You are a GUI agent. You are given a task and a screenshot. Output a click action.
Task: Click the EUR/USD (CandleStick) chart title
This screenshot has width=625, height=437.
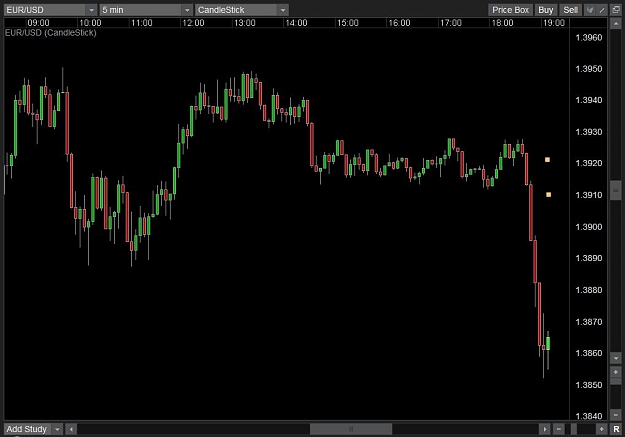[51, 33]
